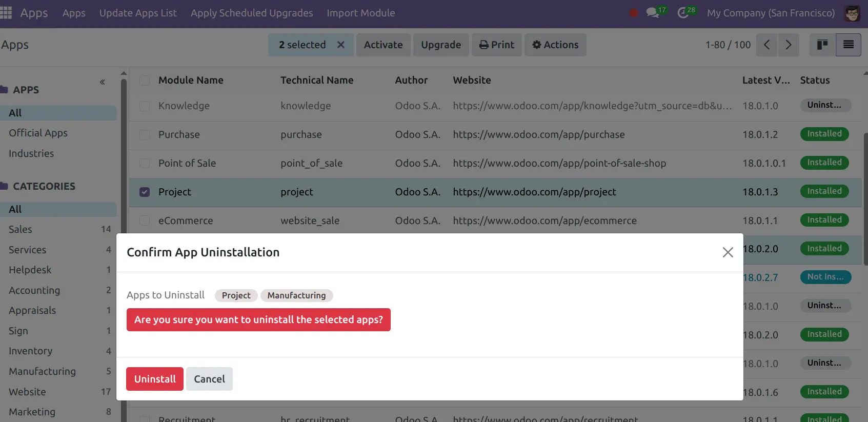
Task: Open the Knowledge module row
Action: tap(495, 106)
